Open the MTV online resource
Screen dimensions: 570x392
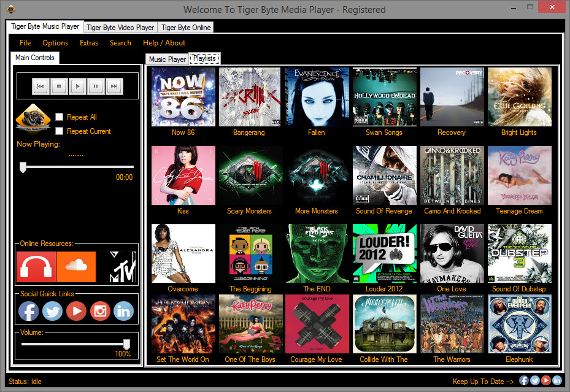tap(117, 267)
